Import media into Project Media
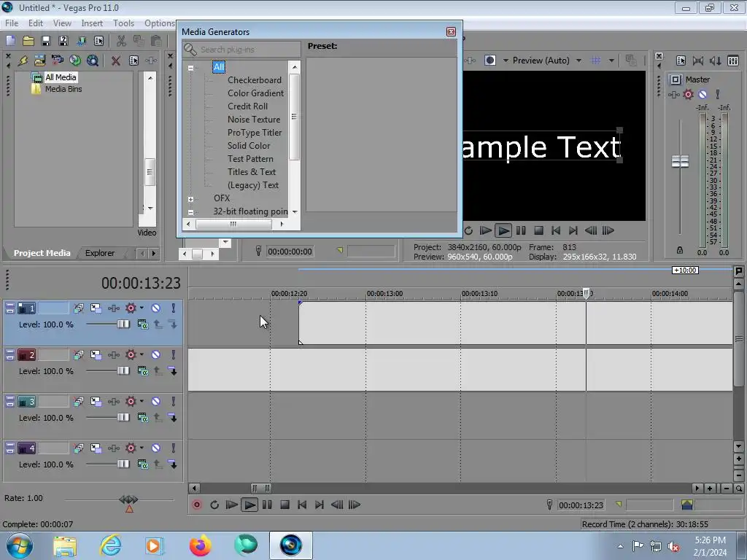Screen dimensions: 747x560 tap(39, 61)
